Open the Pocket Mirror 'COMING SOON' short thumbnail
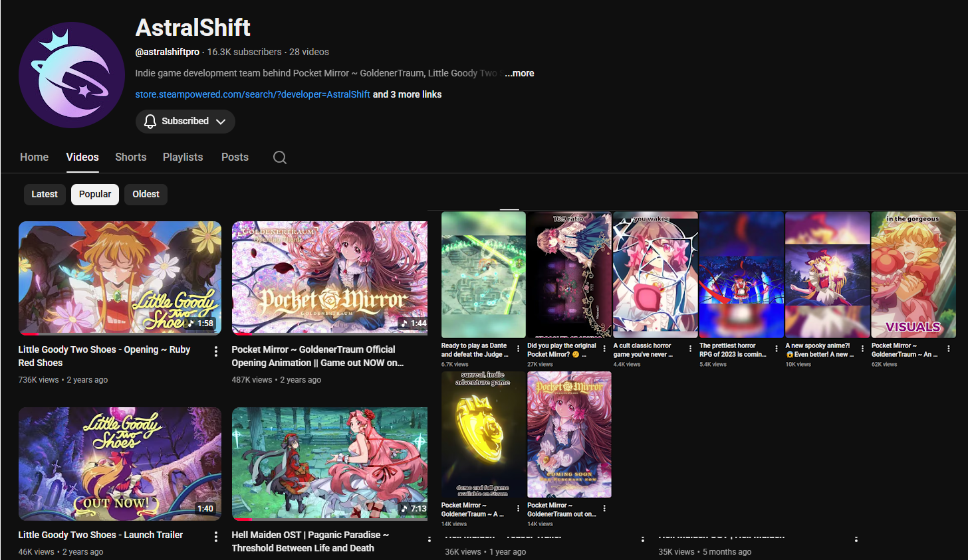Screen dimensions: 968x560 (569, 434)
